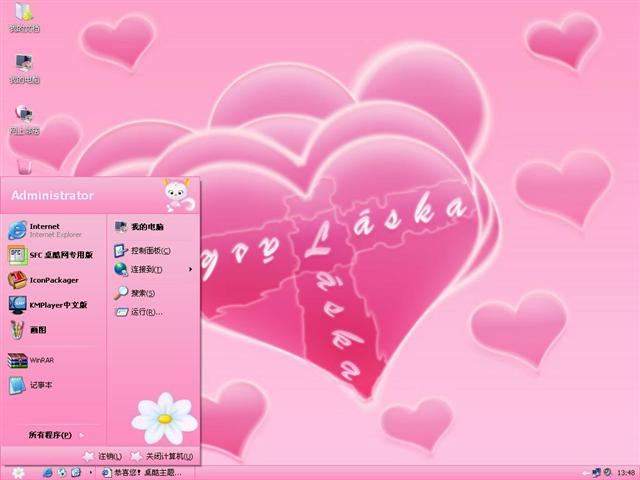This screenshot has width=640, height=480.
Task: Launch IconPackager from the pinned list
Action: tap(52, 280)
